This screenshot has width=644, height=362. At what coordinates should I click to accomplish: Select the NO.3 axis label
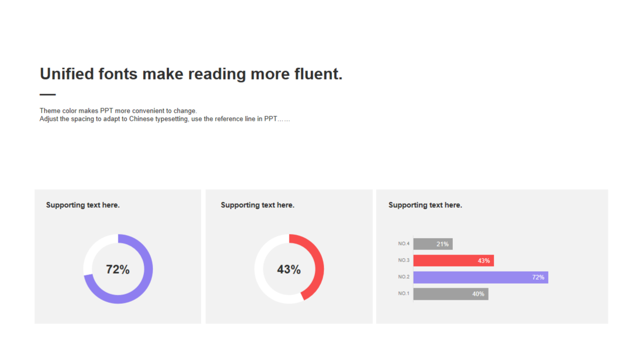tap(404, 260)
